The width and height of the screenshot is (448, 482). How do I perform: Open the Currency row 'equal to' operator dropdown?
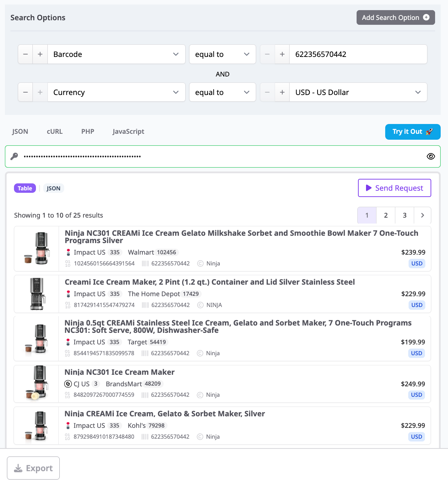pyautogui.click(x=223, y=92)
